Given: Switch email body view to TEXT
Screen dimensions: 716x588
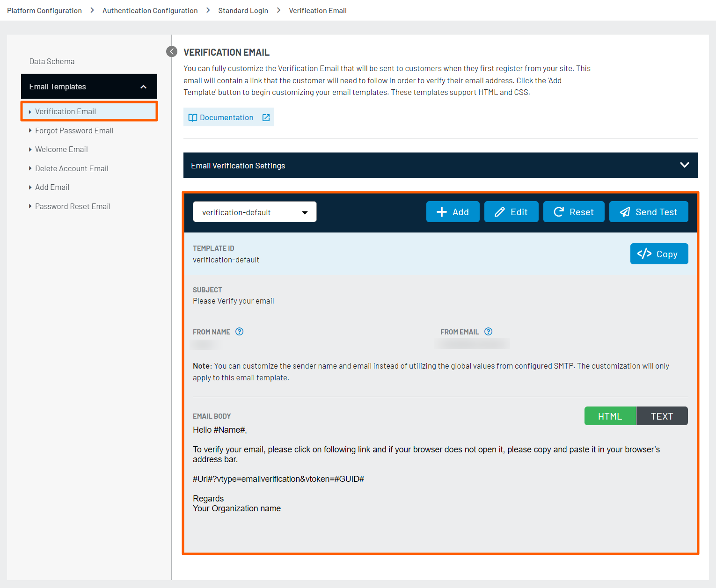Looking at the screenshot, I should (662, 415).
